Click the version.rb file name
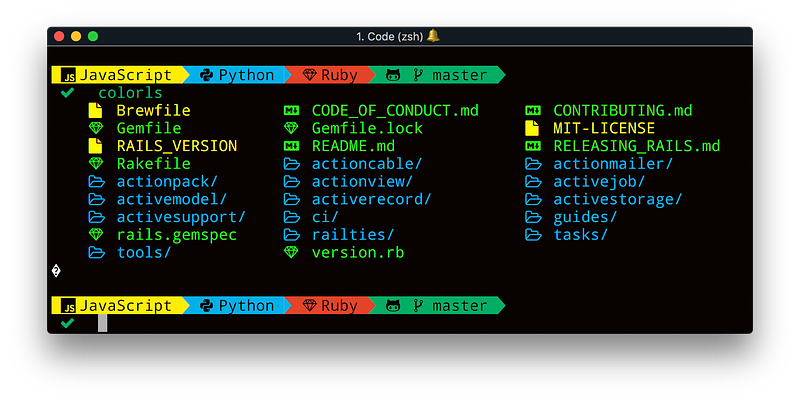 [x=358, y=253]
